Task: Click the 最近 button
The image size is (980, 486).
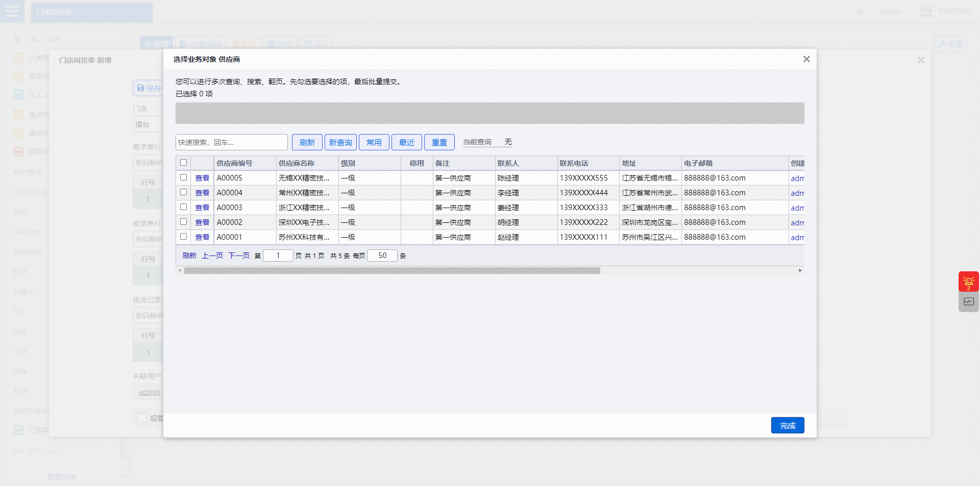Action: [406, 142]
